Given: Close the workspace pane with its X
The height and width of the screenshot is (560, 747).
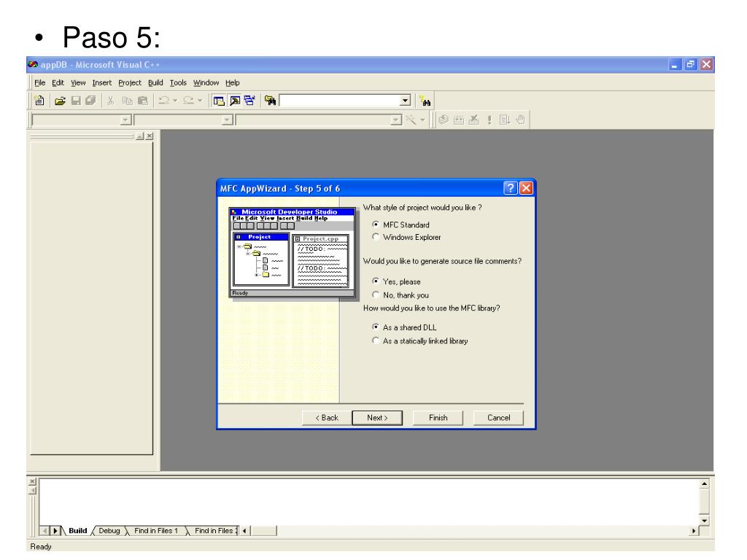Looking at the screenshot, I should click(150, 136).
